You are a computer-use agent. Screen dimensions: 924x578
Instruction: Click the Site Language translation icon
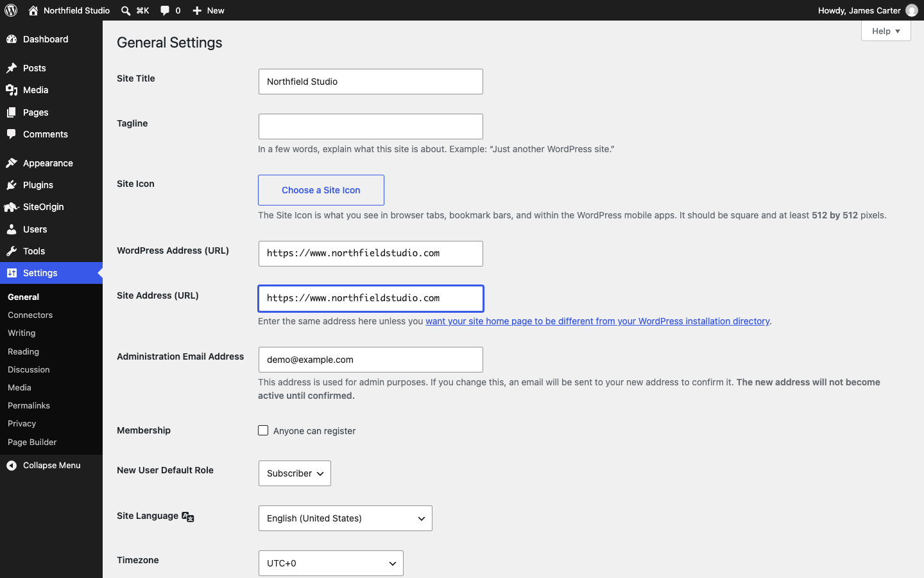pos(188,517)
